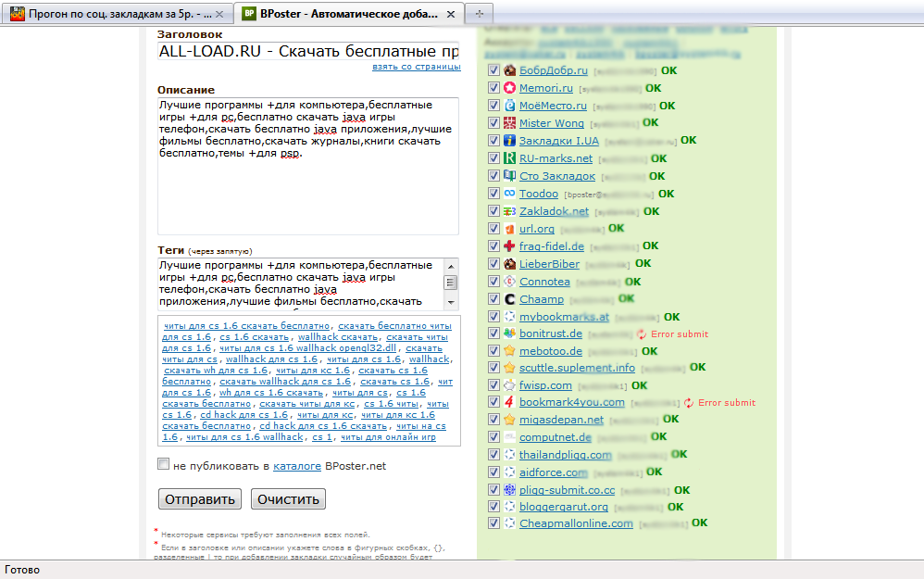Click the МоёМесто.ru service icon
Image resolution: width=924 pixels, height=579 pixels.
coord(510,106)
